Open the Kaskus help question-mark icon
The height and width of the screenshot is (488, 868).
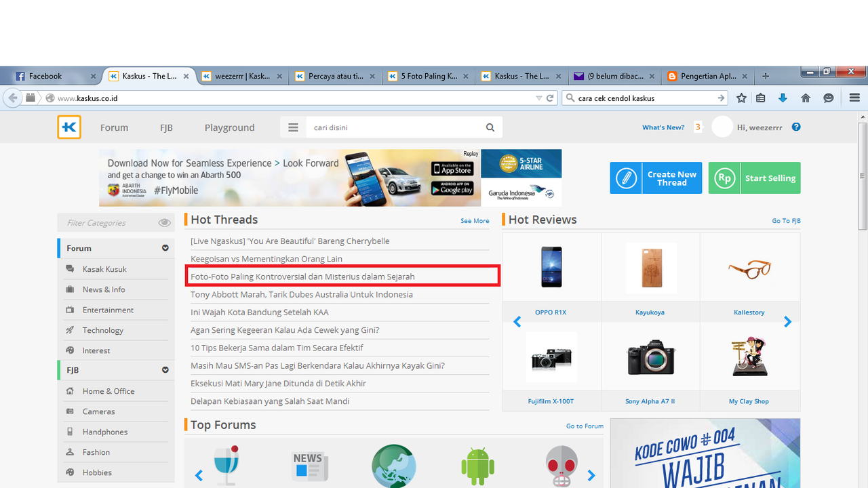click(796, 127)
